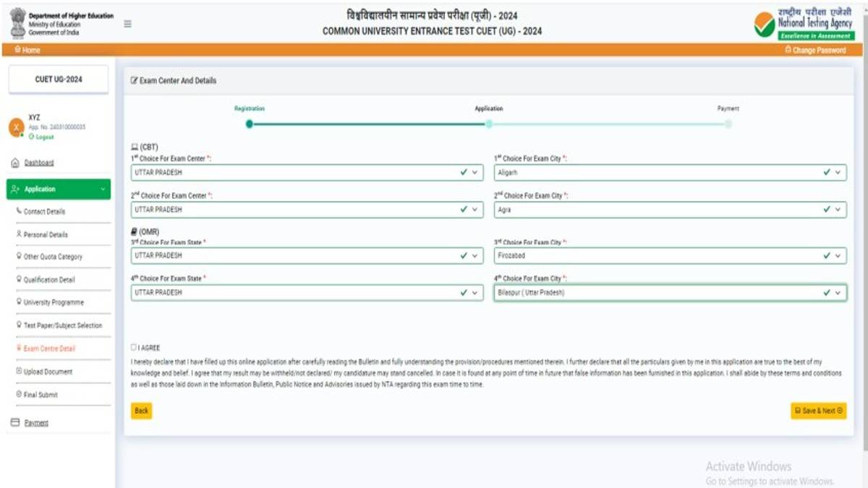
Task: Open the 1st Choice For Exam Center dropdown
Action: [475, 173]
